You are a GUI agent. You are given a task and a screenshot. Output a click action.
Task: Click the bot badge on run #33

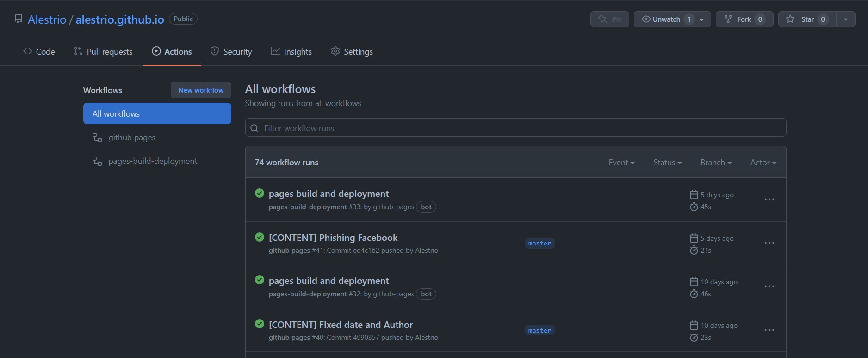pos(426,207)
